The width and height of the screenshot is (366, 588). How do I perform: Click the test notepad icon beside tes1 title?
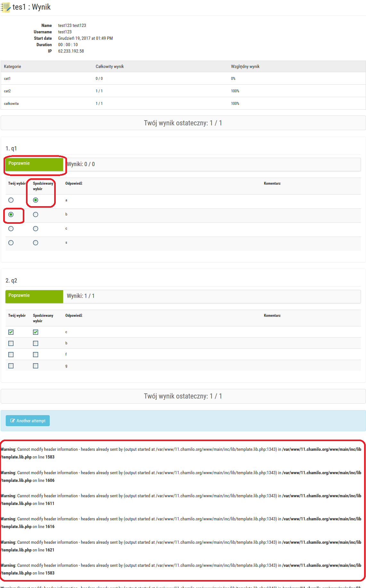point(5,7)
